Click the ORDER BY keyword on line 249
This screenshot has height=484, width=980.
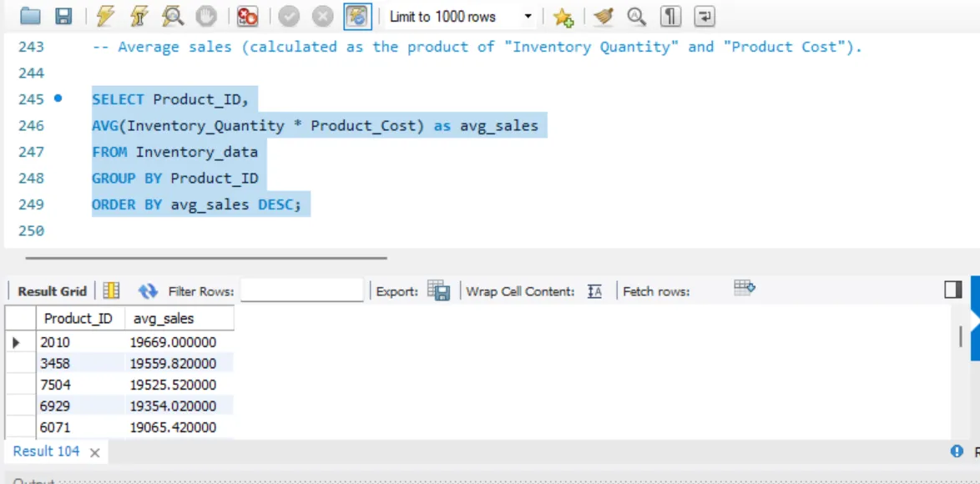tap(127, 204)
